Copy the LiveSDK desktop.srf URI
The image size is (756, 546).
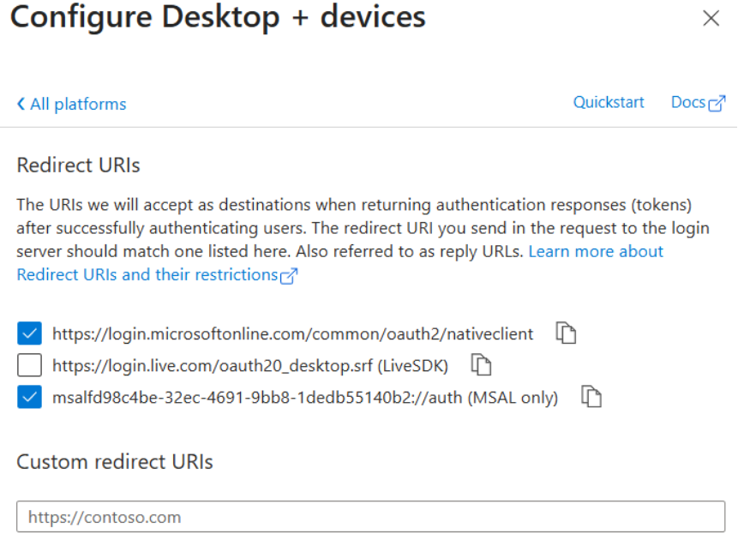tap(483, 365)
